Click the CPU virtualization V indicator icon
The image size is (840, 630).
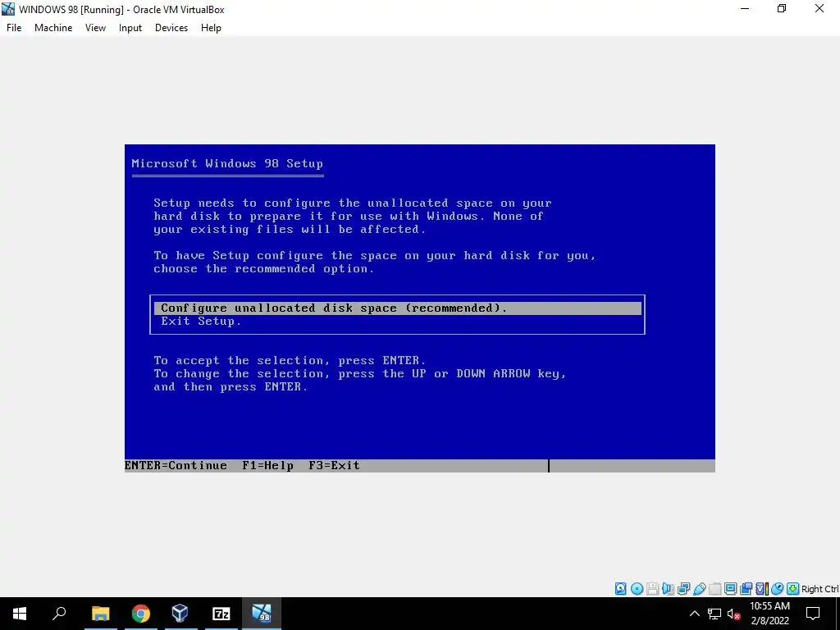coord(762,589)
